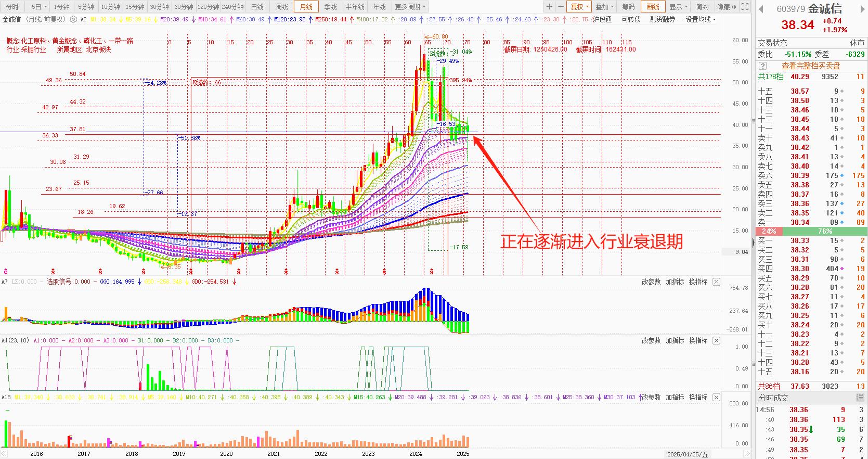Screen dimensions: 868x459
Task: Click 改参数 in the A7 panel
Action: point(651,282)
